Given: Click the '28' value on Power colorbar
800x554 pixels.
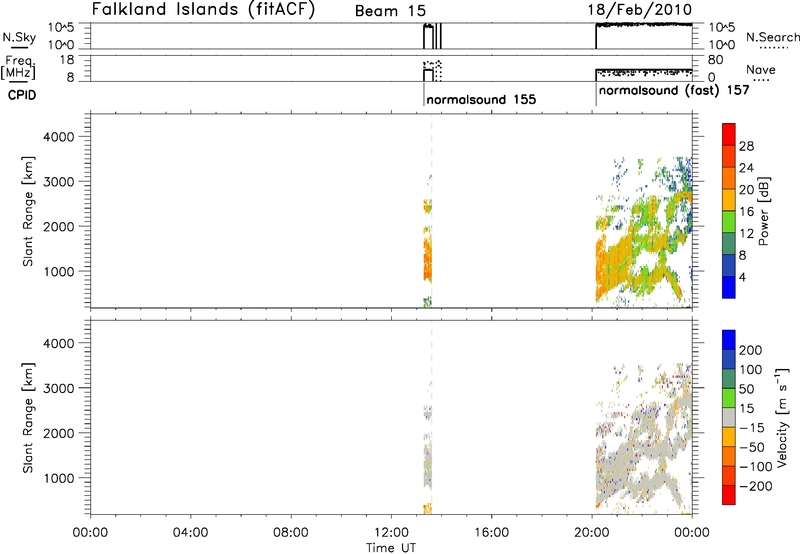Looking at the screenshot, I should (x=746, y=146).
